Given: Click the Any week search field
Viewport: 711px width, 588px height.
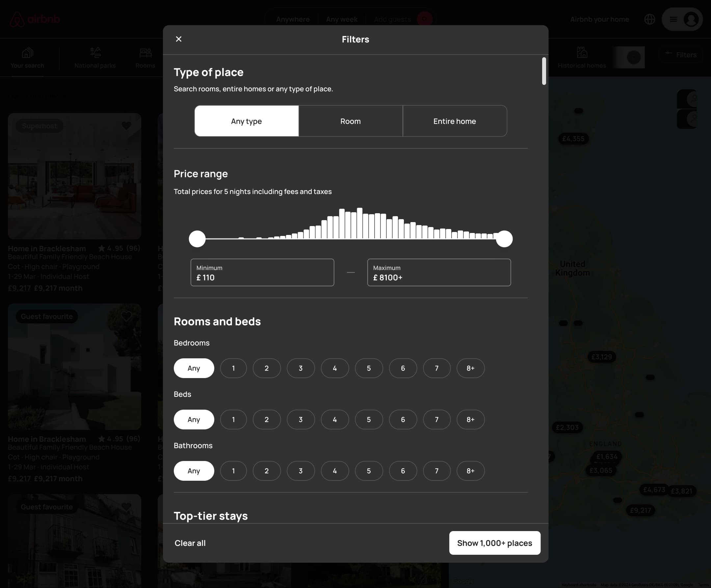Looking at the screenshot, I should pos(342,19).
